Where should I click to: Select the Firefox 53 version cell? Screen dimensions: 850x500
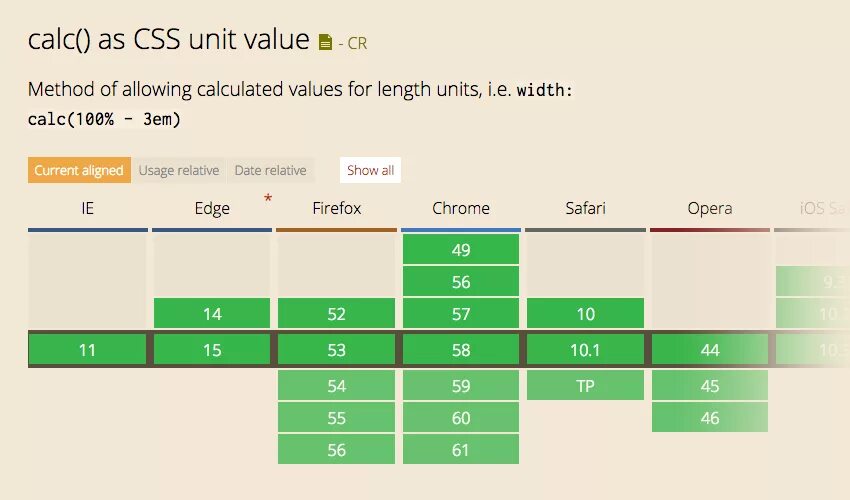pyautogui.click(x=337, y=350)
